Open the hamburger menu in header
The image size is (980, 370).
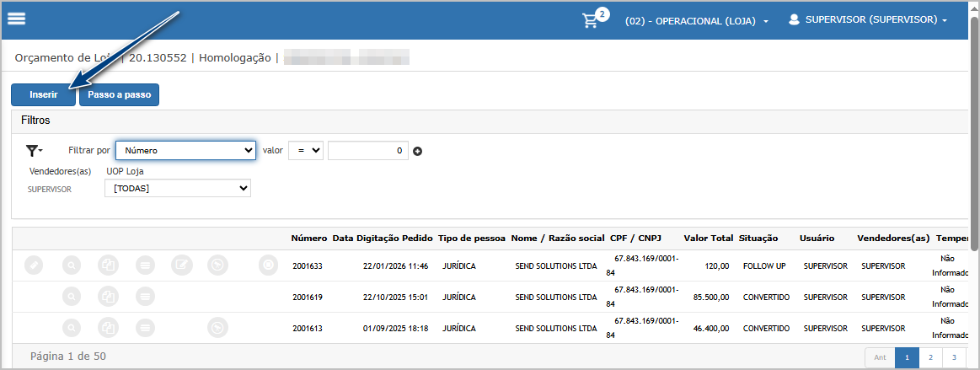(x=16, y=19)
